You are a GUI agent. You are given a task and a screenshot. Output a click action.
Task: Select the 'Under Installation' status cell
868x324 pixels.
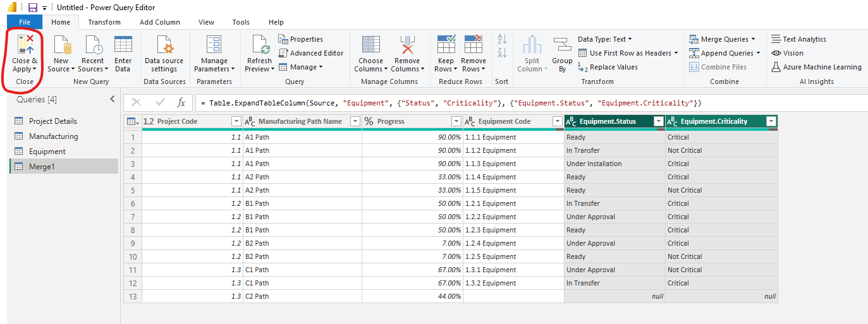(x=614, y=164)
